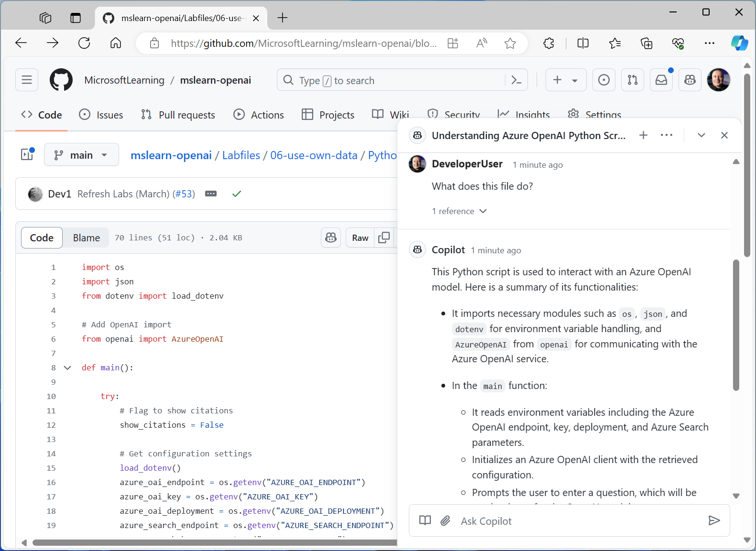Open the Issues shortcut icon in header
756x551 pixels.
pos(604,80)
